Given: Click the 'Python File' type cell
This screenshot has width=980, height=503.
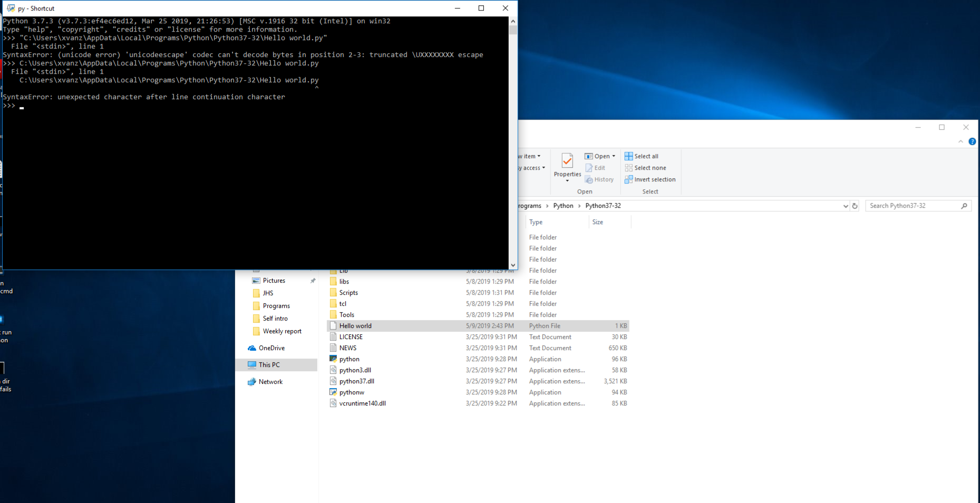Looking at the screenshot, I should [545, 326].
